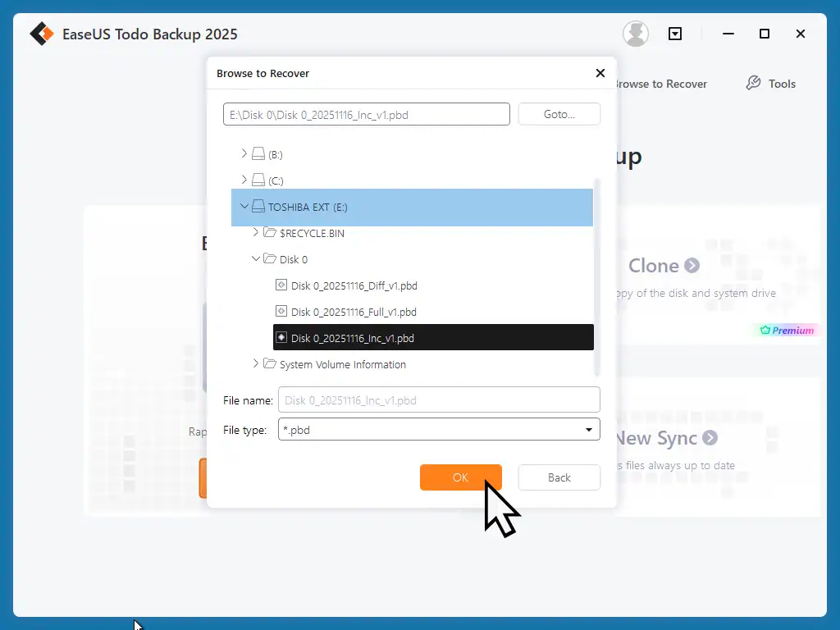Collapse the Disk 0 folder
Image resolution: width=840 pixels, height=630 pixels.
(255, 259)
